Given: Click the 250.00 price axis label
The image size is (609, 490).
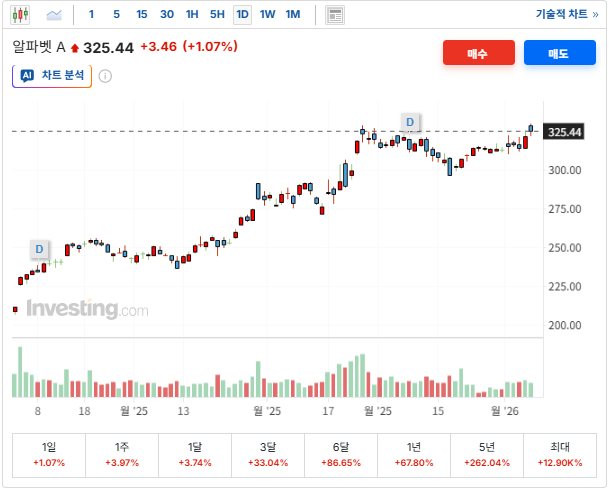Looking at the screenshot, I should tap(565, 248).
